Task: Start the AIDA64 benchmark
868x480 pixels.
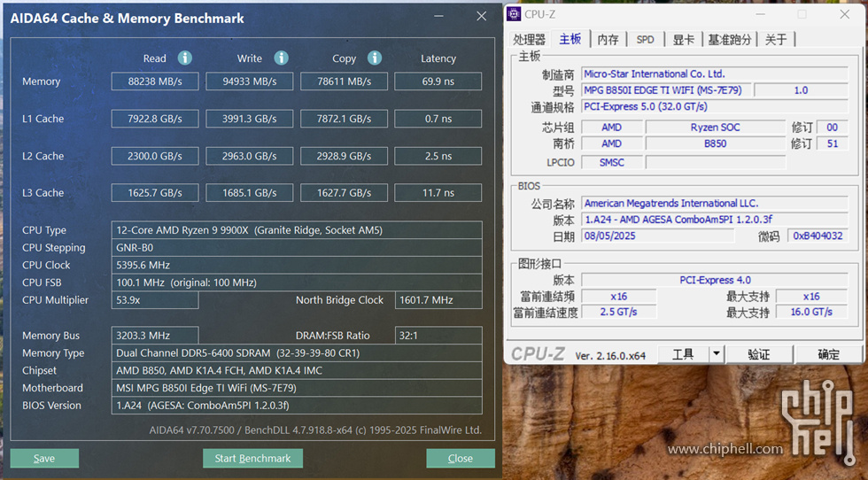Action: click(252, 459)
